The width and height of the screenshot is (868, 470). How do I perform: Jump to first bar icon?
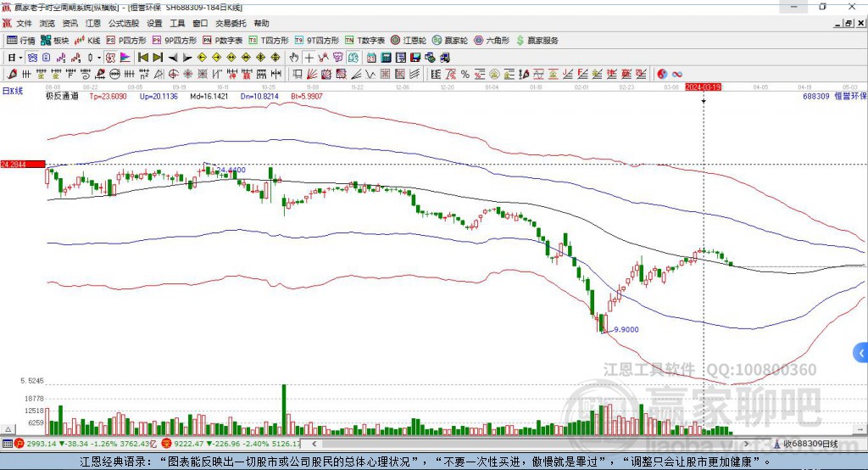pyautogui.click(x=142, y=58)
